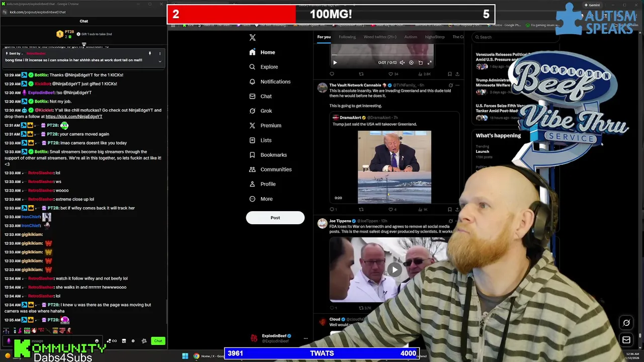Open Grok in X sidebar

[260, 111]
